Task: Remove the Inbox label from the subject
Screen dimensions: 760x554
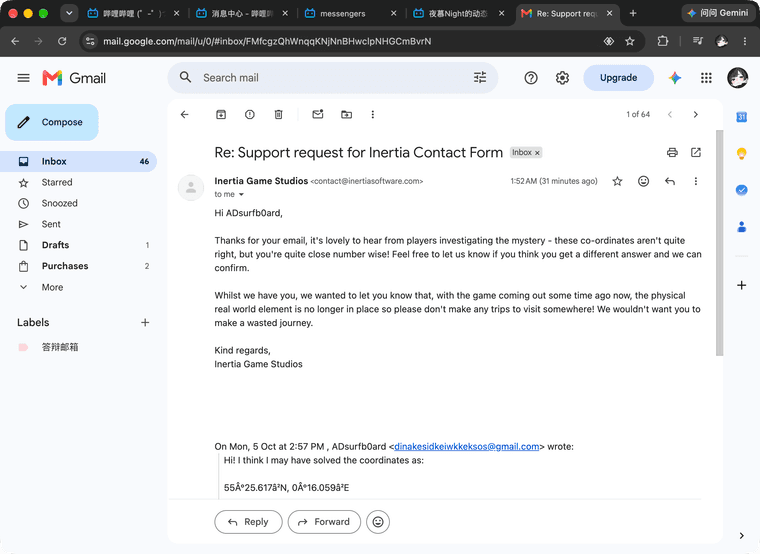Action: 537,153
